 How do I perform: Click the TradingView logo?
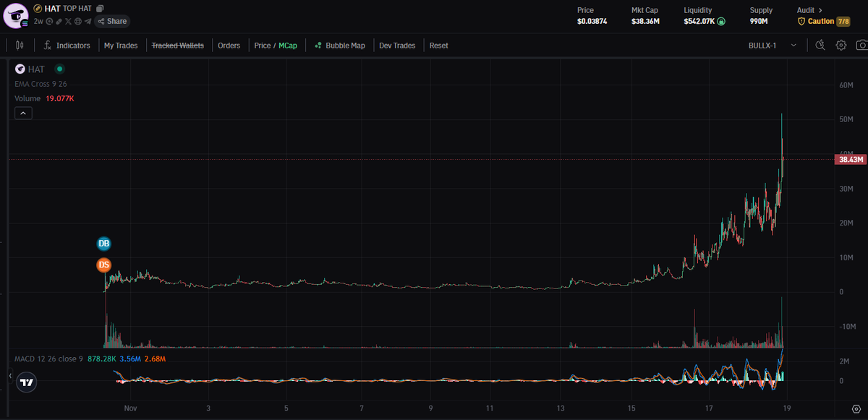pos(27,382)
